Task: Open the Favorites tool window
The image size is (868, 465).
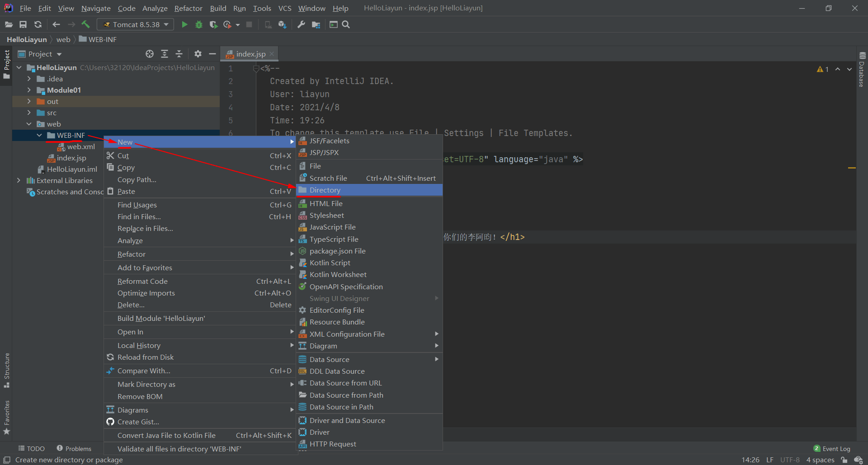Action: tap(6, 417)
